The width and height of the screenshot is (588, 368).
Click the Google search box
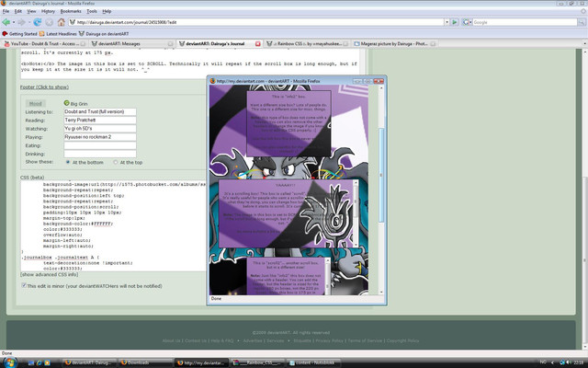point(525,22)
